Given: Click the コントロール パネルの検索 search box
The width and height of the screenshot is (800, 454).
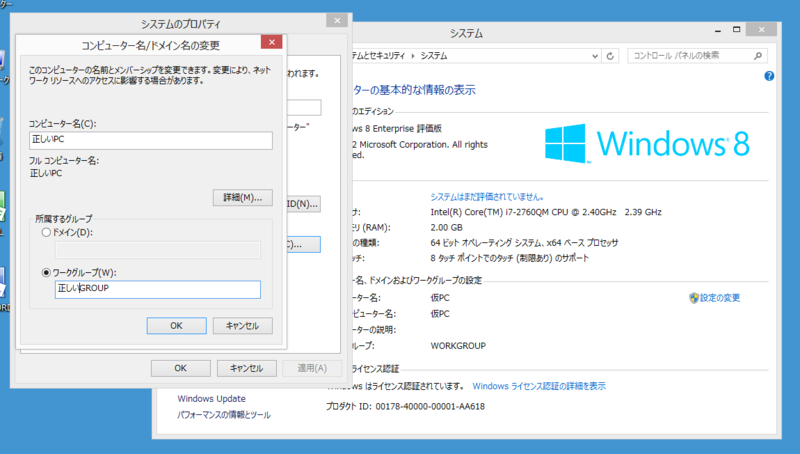Looking at the screenshot, I should click(x=697, y=56).
